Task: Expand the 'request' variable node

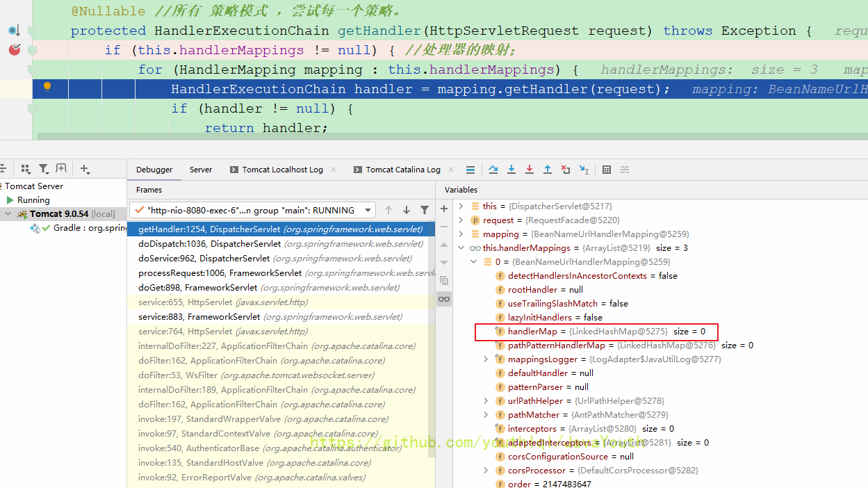Action: pos(461,220)
